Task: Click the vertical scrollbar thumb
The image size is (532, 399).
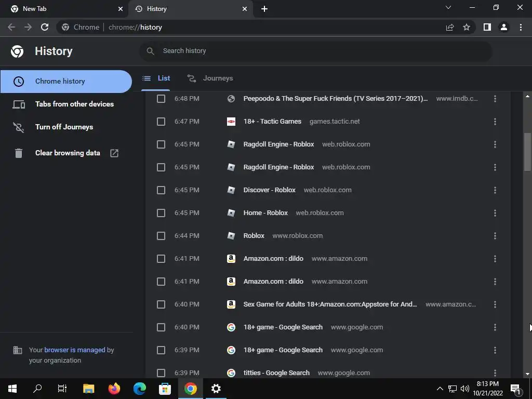Action: click(527, 152)
